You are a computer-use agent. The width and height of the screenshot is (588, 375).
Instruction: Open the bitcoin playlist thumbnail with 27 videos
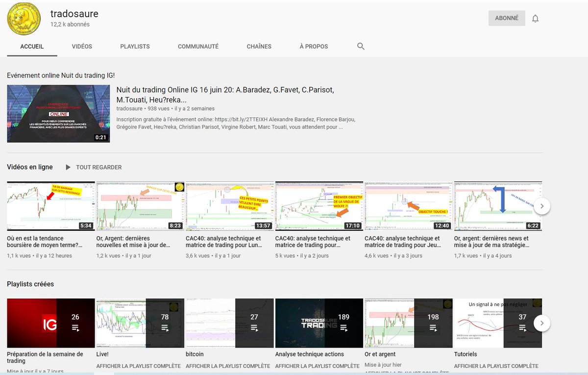(x=229, y=323)
